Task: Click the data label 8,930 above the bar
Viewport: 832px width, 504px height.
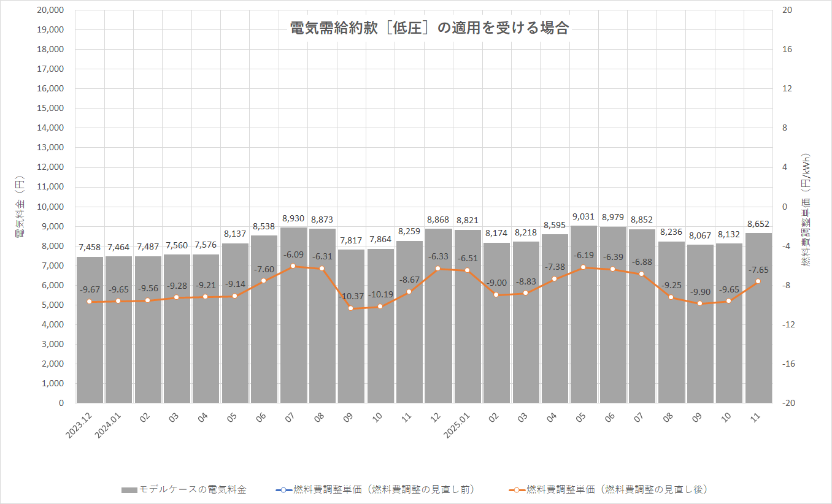Action: (293, 218)
